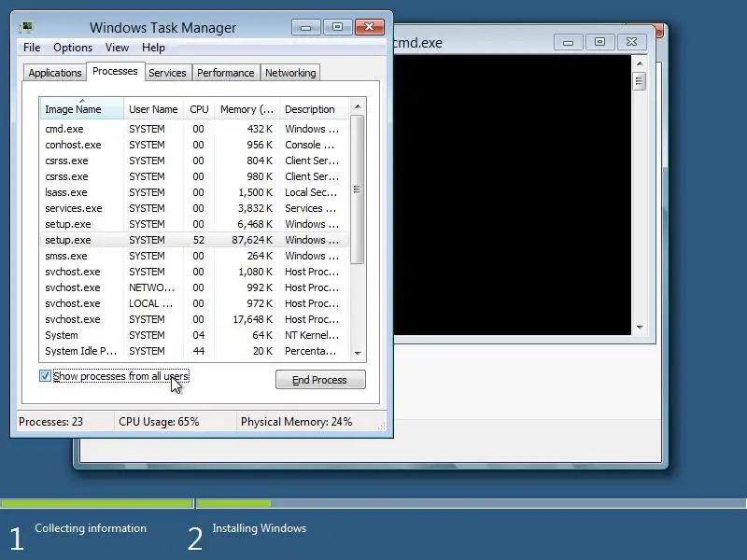
Task: Switch to the Services tab
Action: [167, 73]
